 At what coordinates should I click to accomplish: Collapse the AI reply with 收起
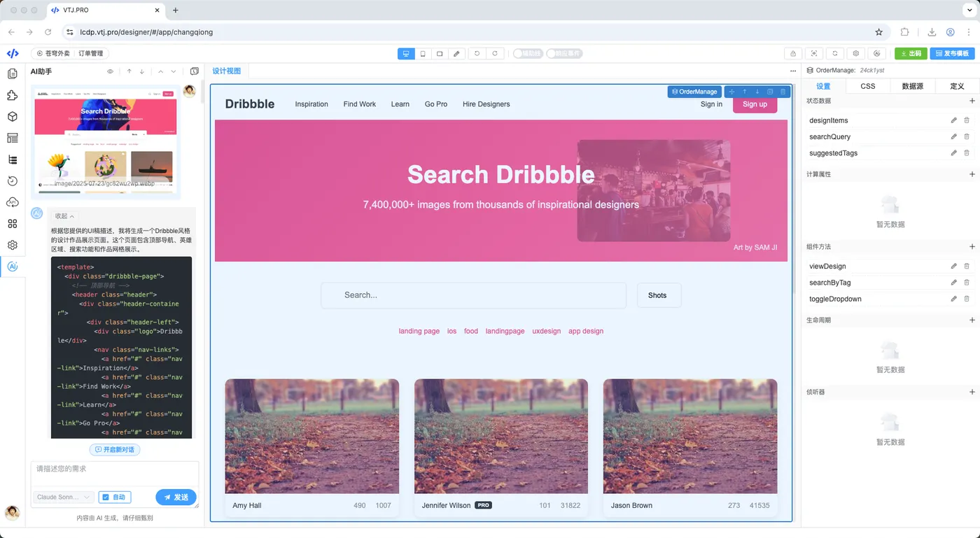click(64, 216)
